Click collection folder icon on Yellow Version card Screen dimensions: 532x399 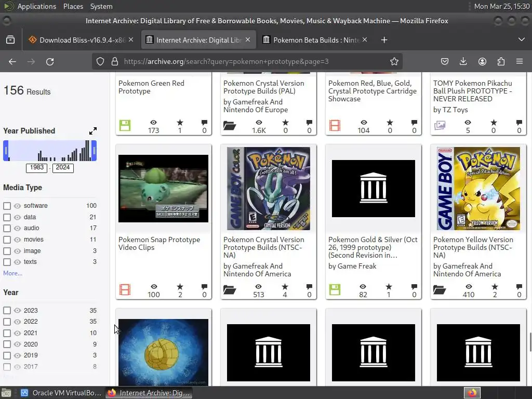click(x=440, y=290)
